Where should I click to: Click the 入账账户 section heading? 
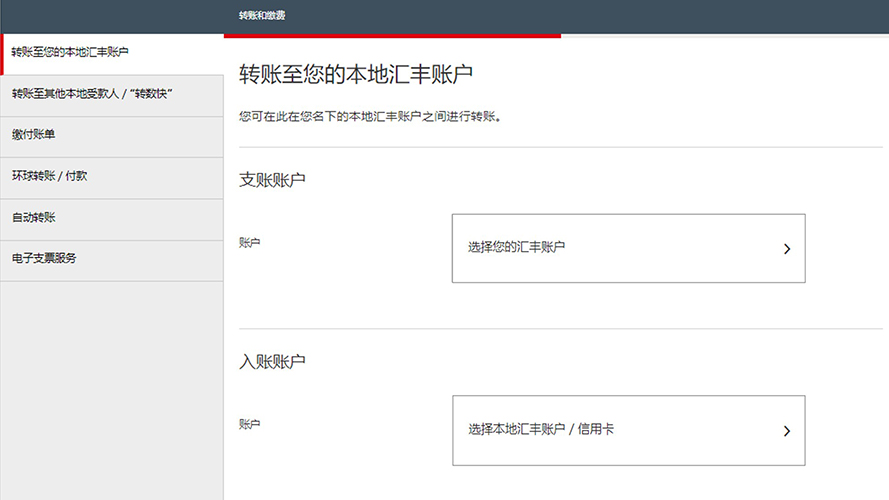tap(272, 362)
